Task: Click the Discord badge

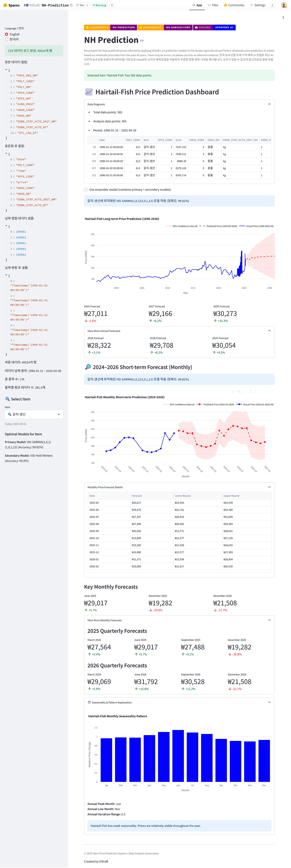Action: [x=203, y=28]
